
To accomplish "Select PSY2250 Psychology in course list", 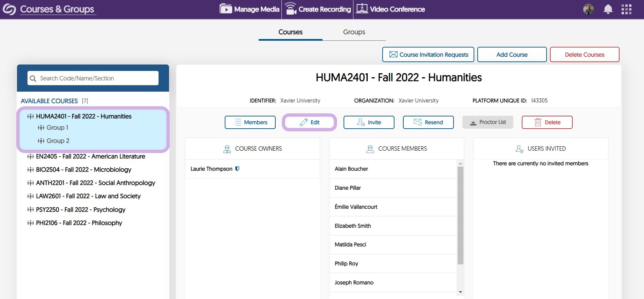I will click(80, 210).
